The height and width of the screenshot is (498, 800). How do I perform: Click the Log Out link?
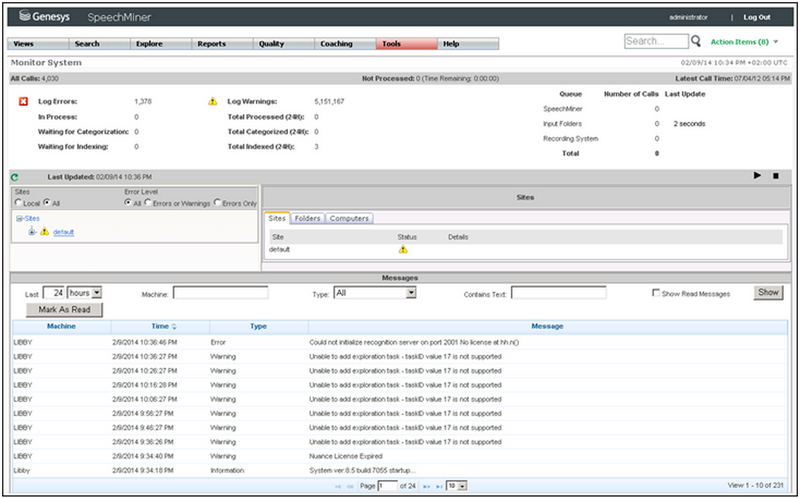point(757,17)
